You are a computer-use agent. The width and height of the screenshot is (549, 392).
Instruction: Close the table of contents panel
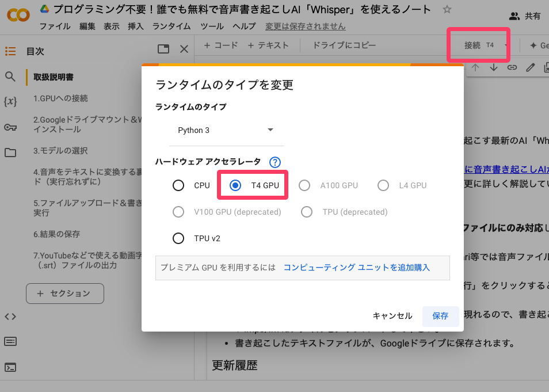coord(184,50)
